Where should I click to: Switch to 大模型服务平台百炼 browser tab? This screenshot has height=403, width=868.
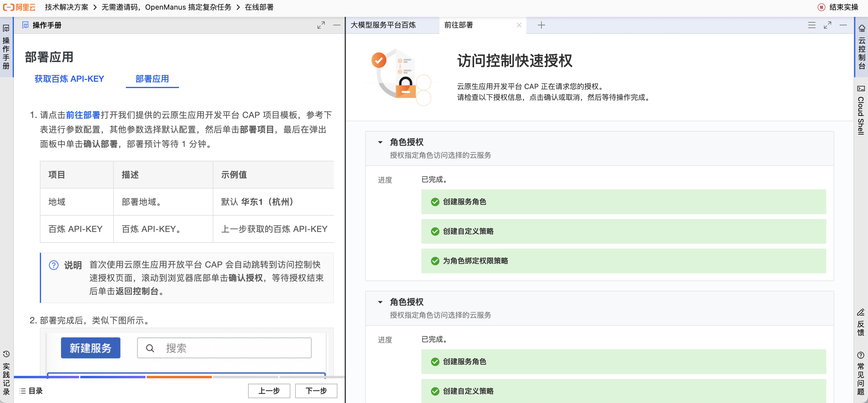click(383, 25)
